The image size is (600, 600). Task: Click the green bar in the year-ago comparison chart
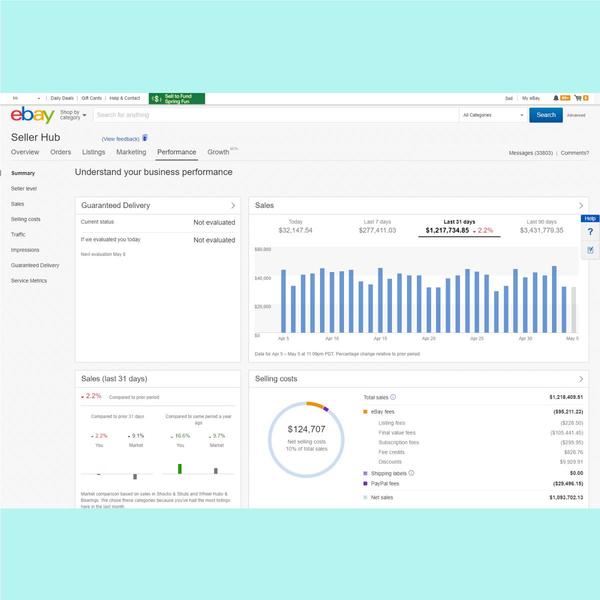point(180,469)
